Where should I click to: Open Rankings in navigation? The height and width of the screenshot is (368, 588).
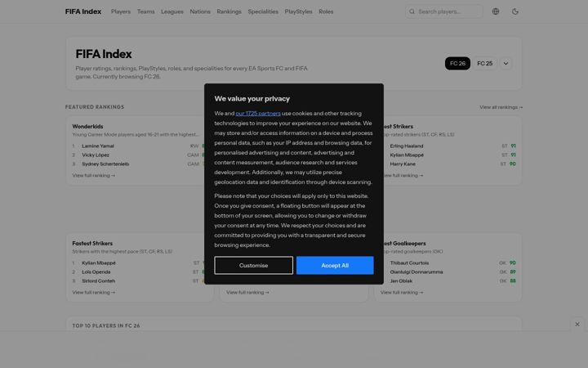point(229,11)
